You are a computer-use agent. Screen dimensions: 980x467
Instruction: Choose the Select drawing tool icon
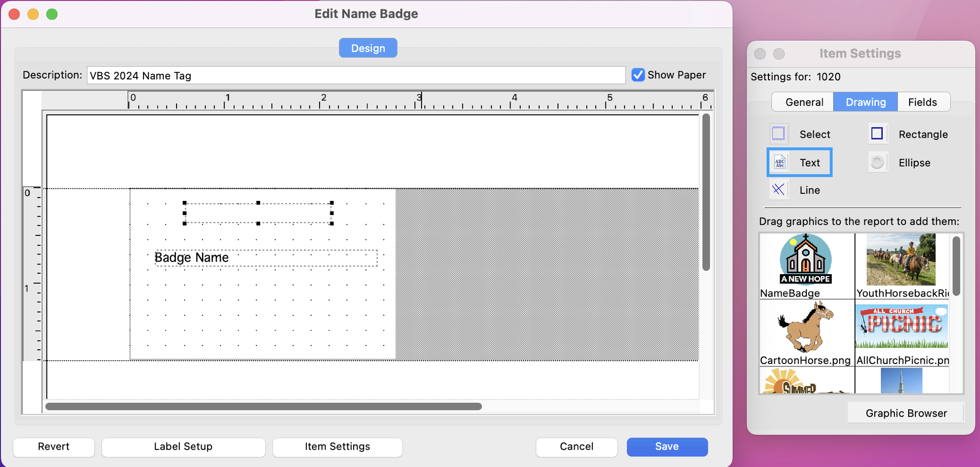coord(779,134)
